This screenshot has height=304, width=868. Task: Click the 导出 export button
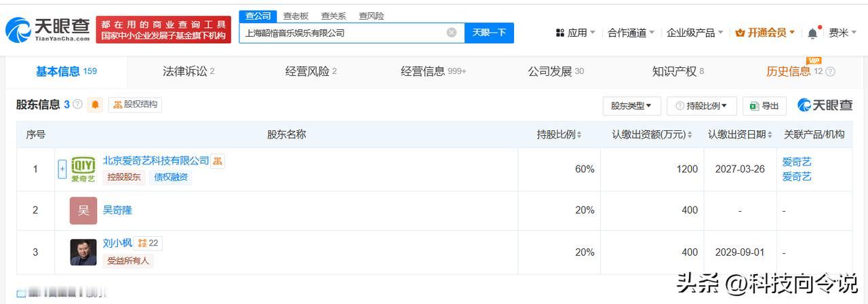764,106
